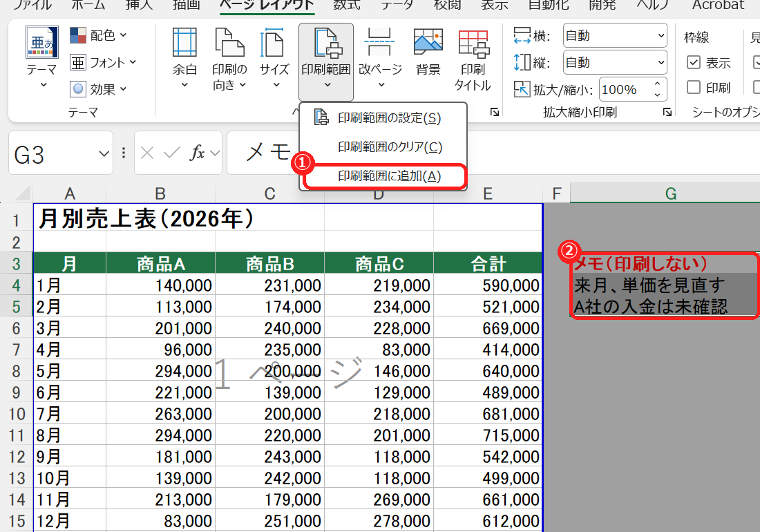760x532 pixels.
Task: Enable the 枠線 印刷 checkbox
Action: [x=694, y=87]
